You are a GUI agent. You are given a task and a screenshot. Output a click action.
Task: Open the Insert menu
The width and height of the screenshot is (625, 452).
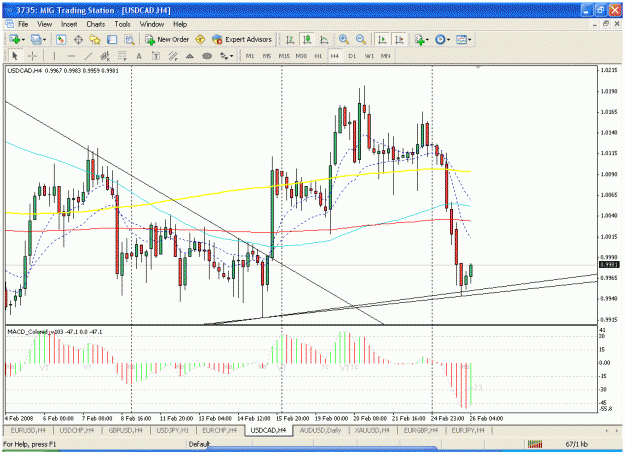(69, 24)
